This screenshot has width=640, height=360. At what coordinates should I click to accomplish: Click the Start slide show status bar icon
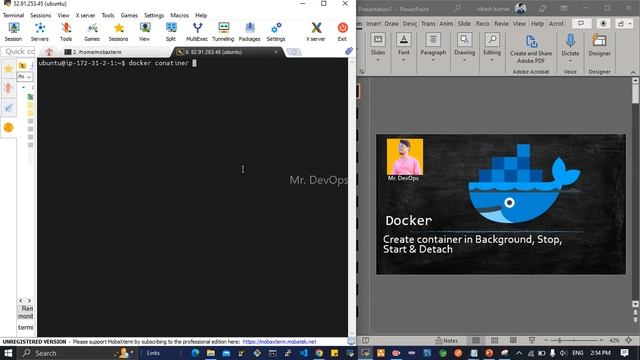tap(532, 340)
